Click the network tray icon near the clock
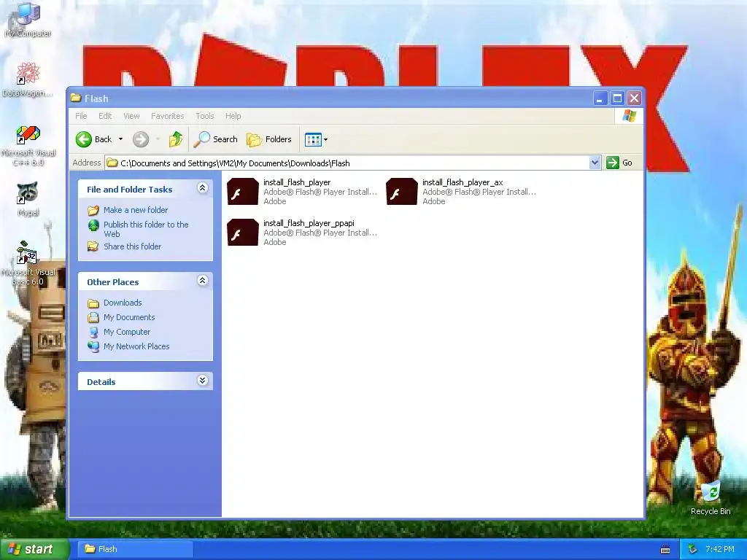 coord(693,549)
